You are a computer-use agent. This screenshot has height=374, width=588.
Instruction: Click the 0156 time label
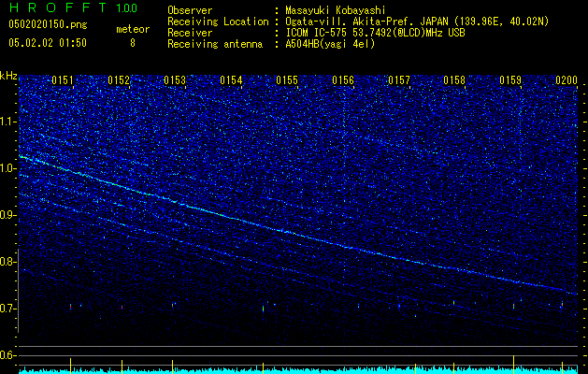(343, 80)
